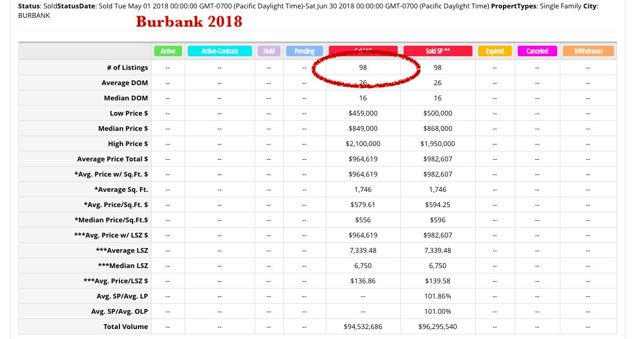Select the 'Total Volume' row label
Image resolution: width=644 pixels, height=339 pixels.
(x=126, y=326)
